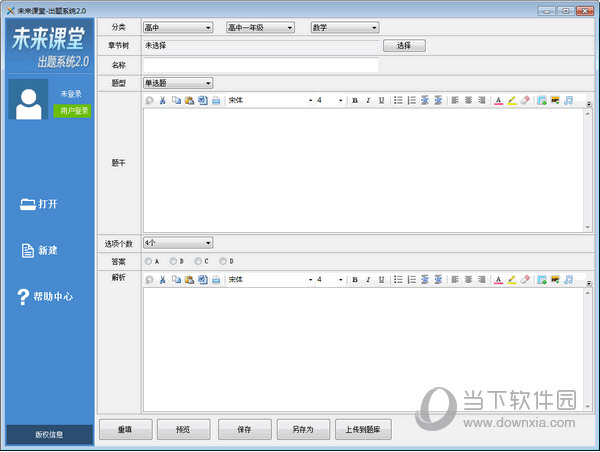Open 选项个数 4个 dropdown
The image size is (600, 452).
(x=178, y=243)
